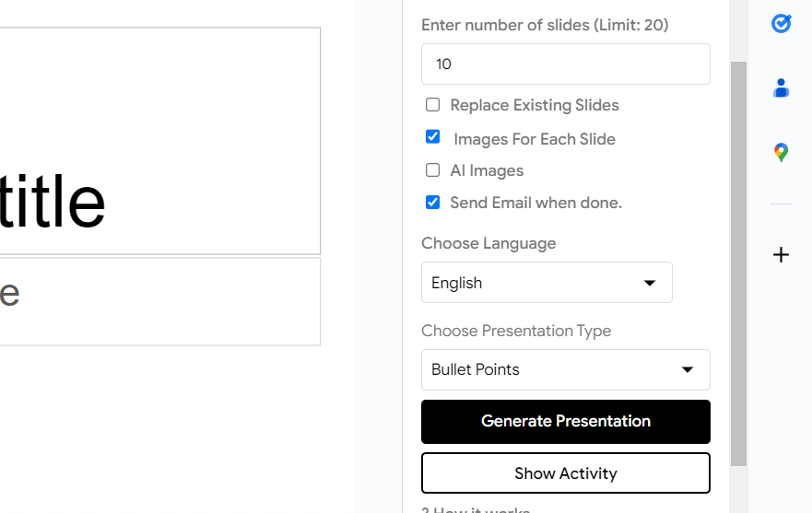Click the Generate Presentation button
Image resolution: width=812 pixels, height=513 pixels.
coord(565,422)
